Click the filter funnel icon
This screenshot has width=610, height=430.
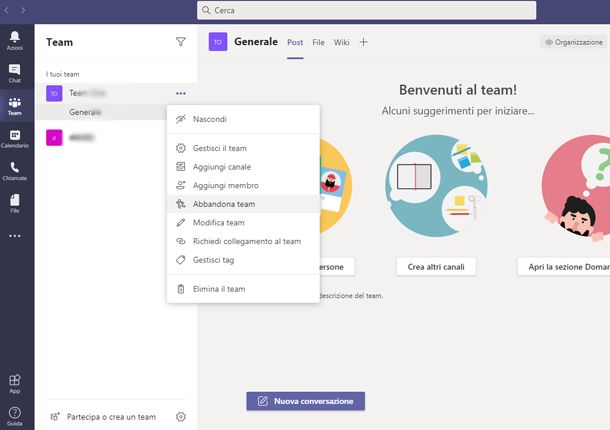tap(181, 42)
